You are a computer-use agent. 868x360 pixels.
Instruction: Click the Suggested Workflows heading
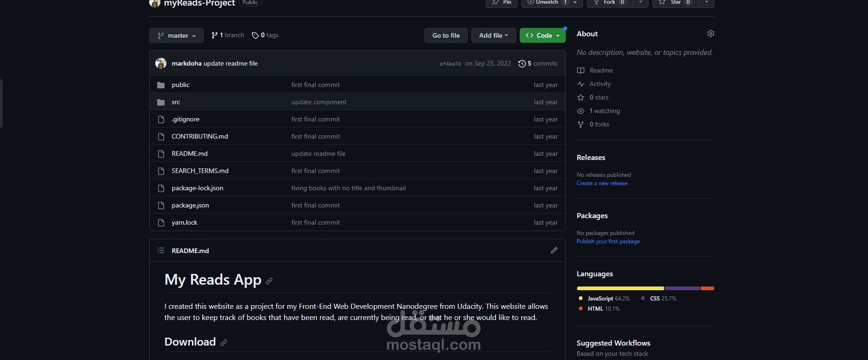614,343
